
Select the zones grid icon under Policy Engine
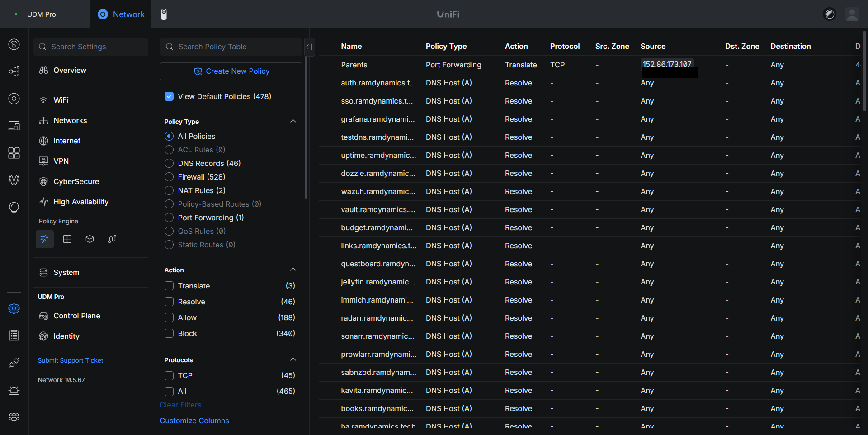coord(67,239)
